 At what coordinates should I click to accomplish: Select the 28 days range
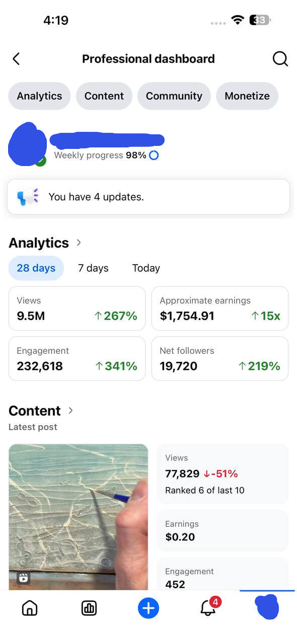[x=36, y=268]
